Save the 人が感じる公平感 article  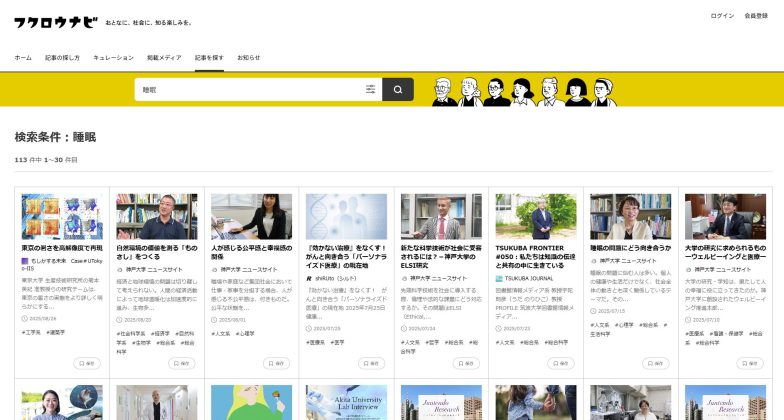[x=276, y=363]
